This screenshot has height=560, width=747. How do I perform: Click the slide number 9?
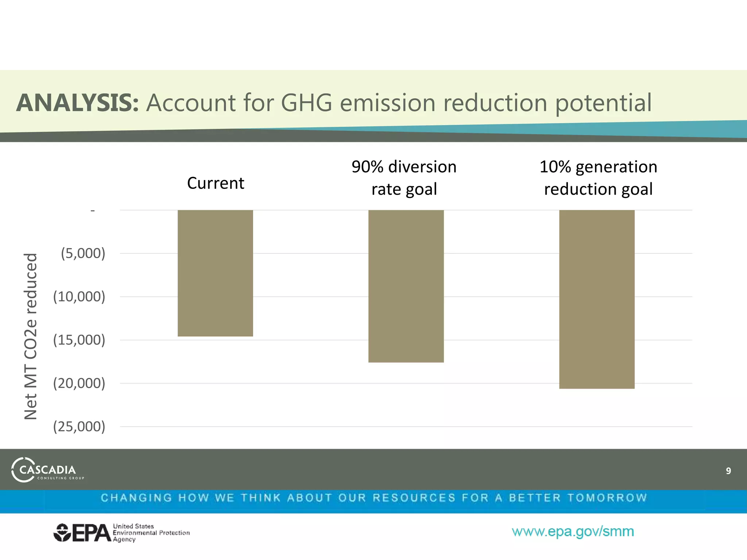(x=728, y=471)
